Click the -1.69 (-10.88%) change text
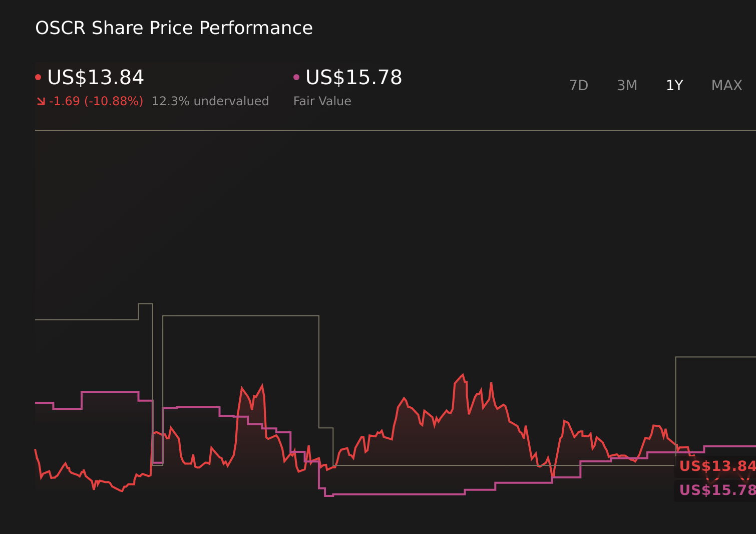The image size is (756, 534). point(95,101)
